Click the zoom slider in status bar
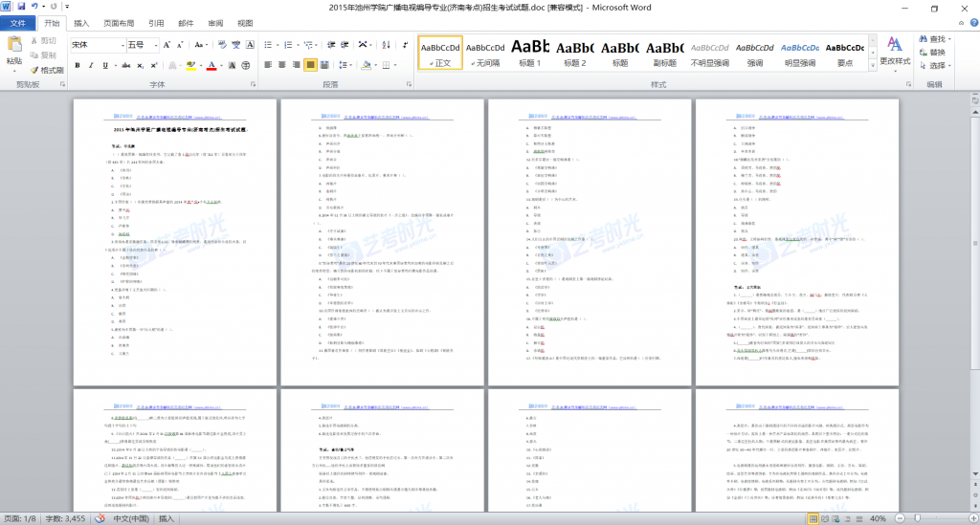 [920, 518]
